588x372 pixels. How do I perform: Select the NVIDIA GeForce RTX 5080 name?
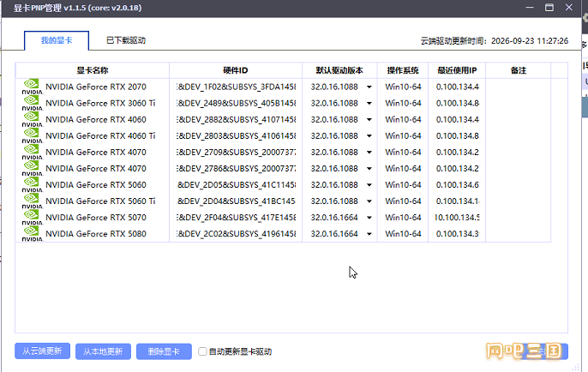[x=96, y=234]
